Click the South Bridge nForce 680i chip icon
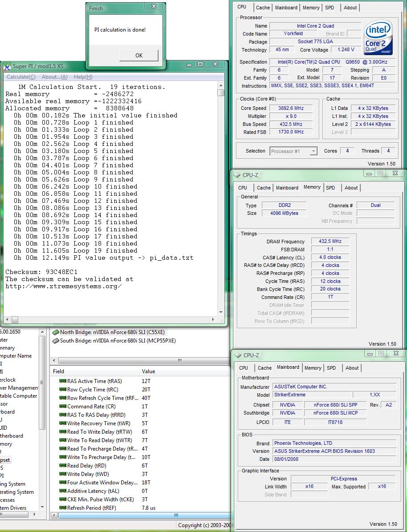 coord(55,341)
